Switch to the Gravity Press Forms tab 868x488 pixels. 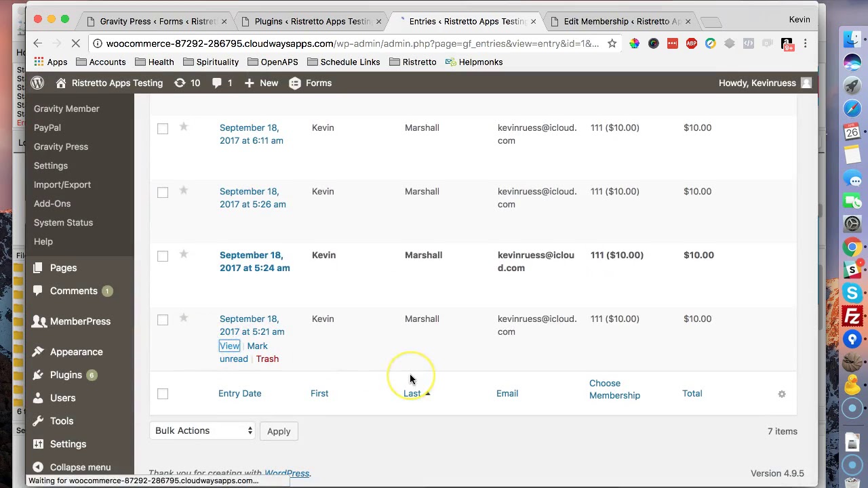coord(156,21)
